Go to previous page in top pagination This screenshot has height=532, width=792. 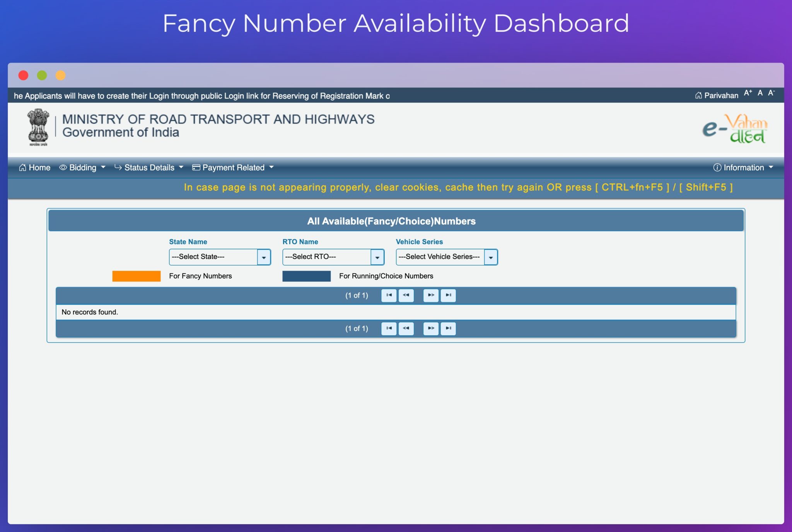tap(406, 295)
